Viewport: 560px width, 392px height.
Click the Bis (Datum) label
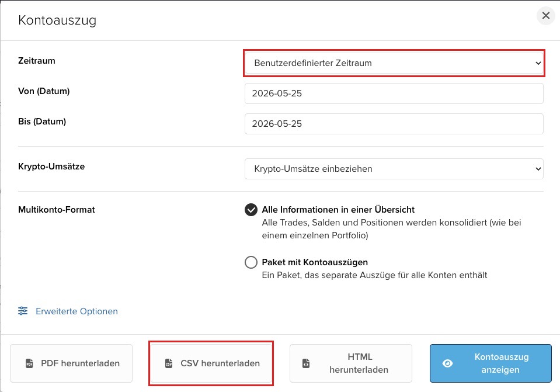point(42,122)
